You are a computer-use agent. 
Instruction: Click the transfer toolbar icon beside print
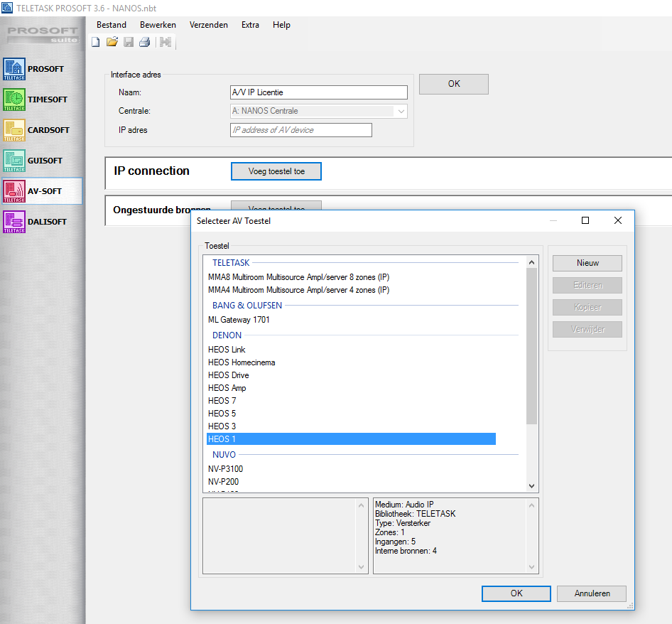point(166,42)
